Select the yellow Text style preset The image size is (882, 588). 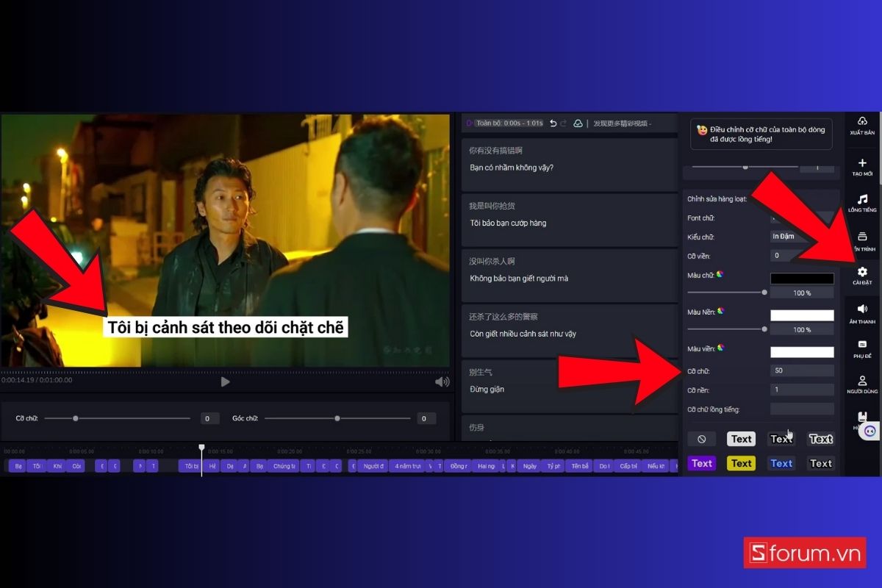coord(741,463)
